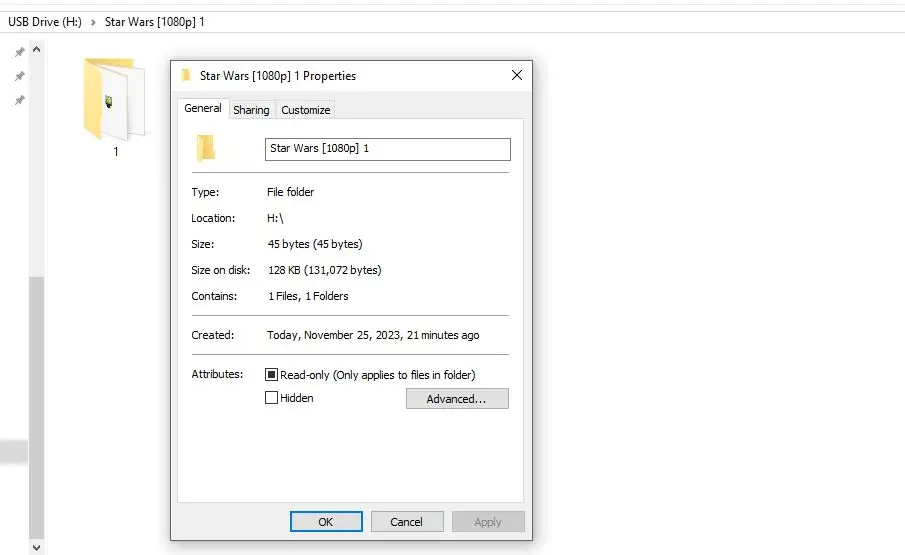Click the middle pin icon in Explorer sidebar
Viewport: 905px width, 555px height.
[20, 76]
